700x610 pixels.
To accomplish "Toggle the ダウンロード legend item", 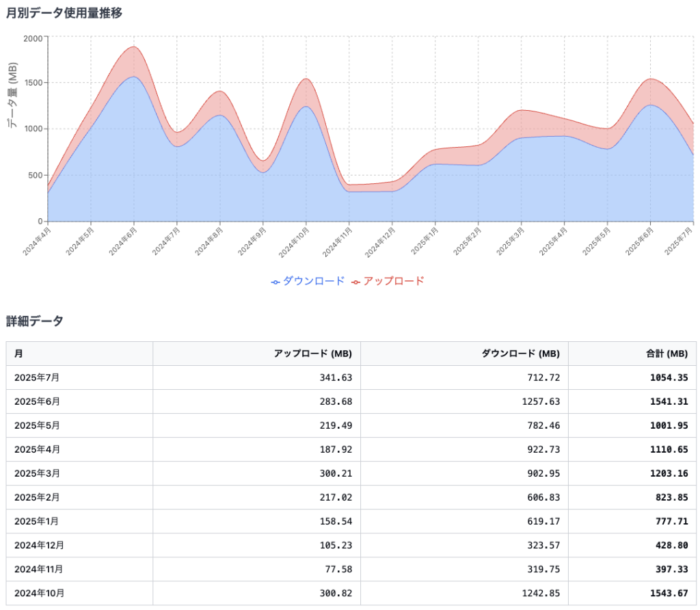I will tap(308, 281).
